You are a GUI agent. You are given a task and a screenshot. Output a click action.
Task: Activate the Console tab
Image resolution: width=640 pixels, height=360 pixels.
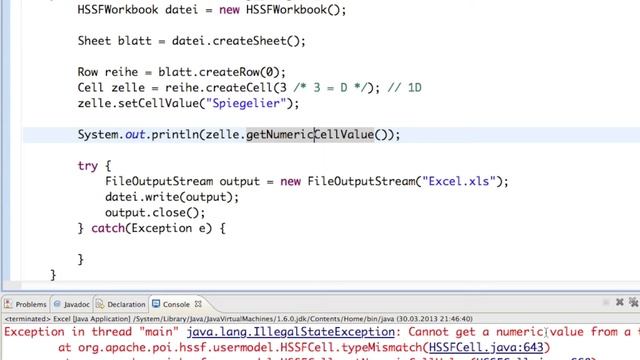(x=172, y=304)
